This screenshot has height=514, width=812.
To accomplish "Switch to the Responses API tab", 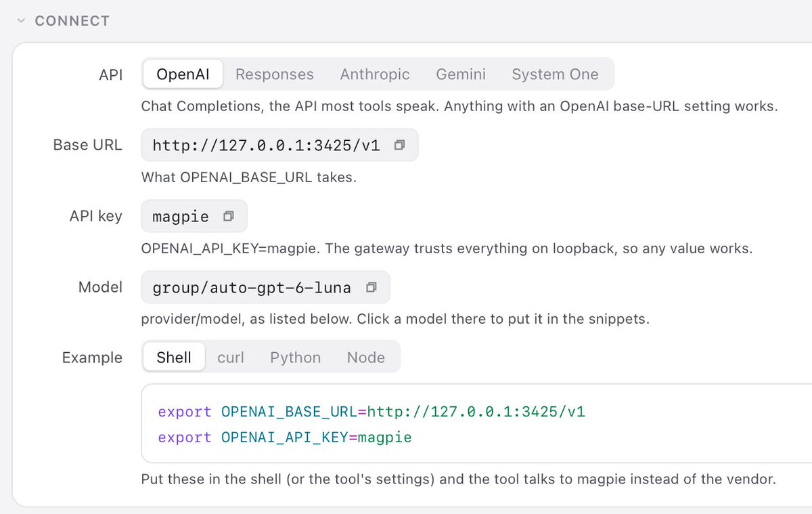I will (275, 74).
